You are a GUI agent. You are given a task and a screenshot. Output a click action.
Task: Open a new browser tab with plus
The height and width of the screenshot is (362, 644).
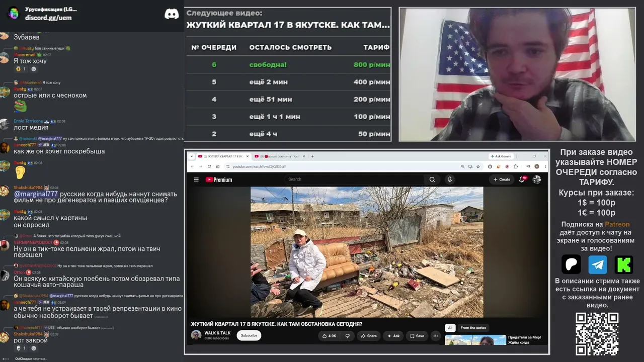tap(312, 156)
